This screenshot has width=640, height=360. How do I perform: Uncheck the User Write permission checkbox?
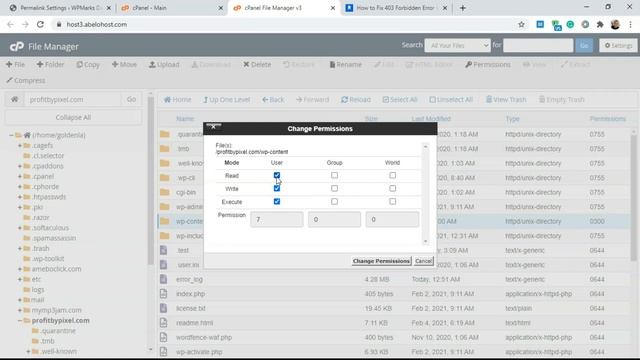[277, 188]
